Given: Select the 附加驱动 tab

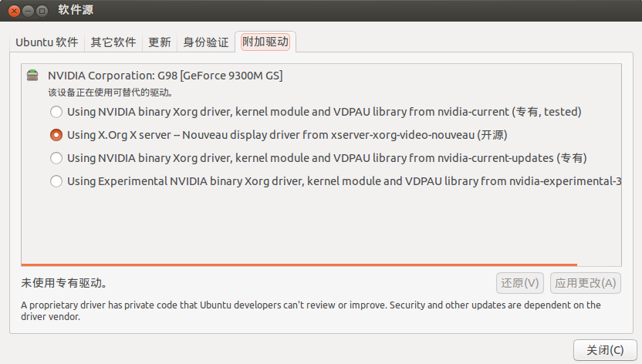Looking at the screenshot, I should (265, 42).
